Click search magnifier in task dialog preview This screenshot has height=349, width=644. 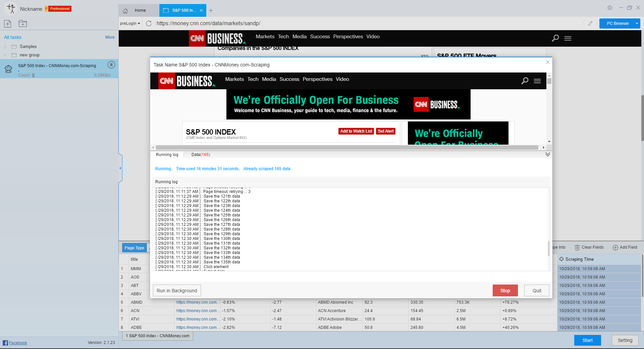click(x=525, y=81)
